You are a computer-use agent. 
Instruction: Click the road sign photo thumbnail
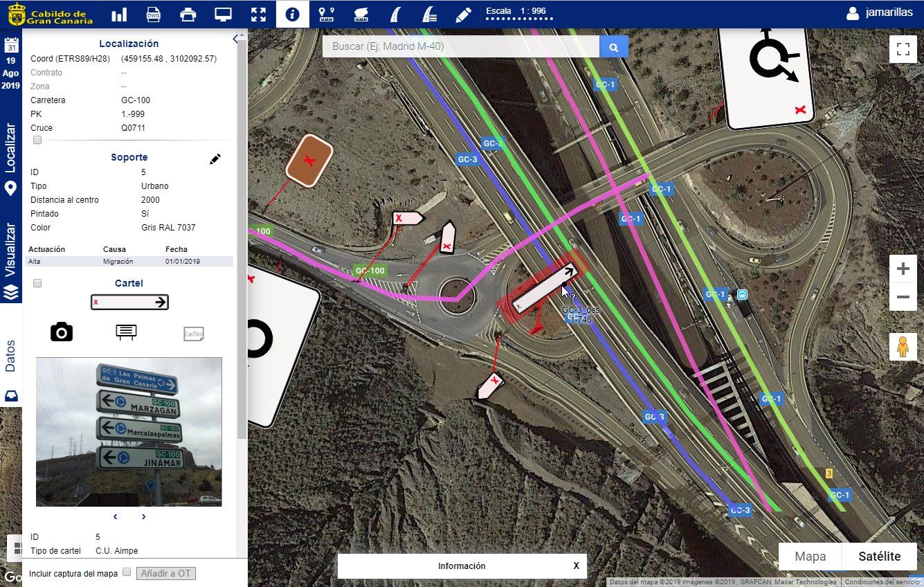(x=129, y=432)
